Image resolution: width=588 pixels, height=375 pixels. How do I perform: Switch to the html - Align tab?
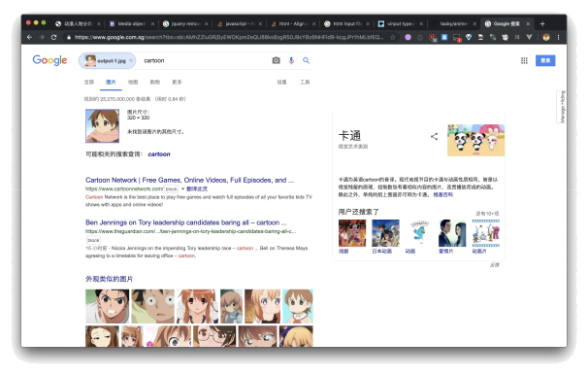[x=293, y=23]
